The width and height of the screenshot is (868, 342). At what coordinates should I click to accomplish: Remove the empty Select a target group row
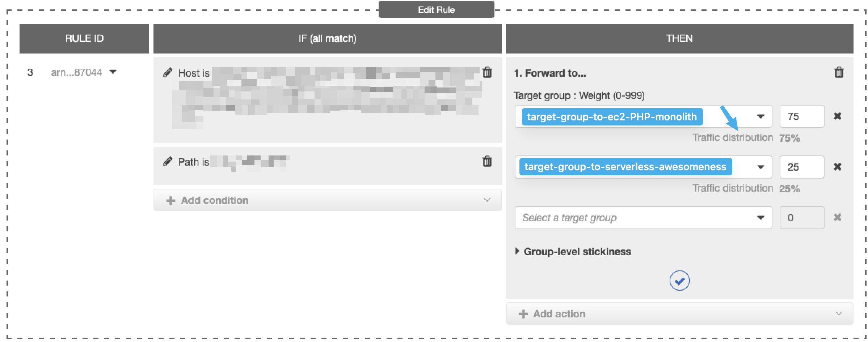click(x=838, y=218)
